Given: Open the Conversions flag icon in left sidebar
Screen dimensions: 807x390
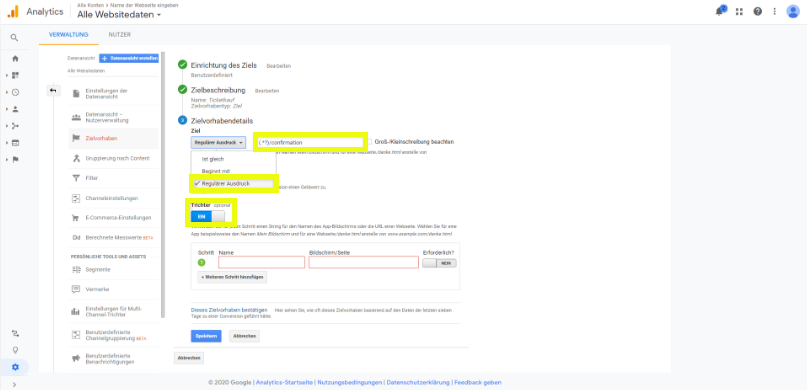Looking at the screenshot, I should pos(15,159).
